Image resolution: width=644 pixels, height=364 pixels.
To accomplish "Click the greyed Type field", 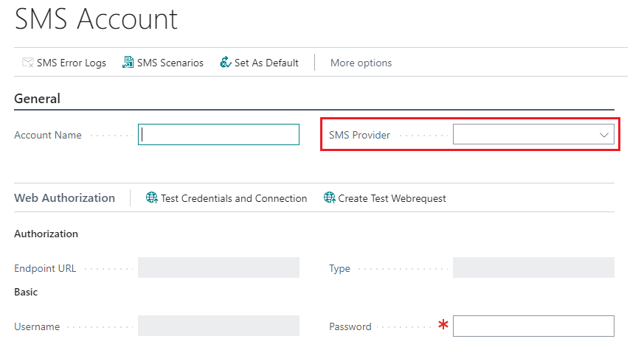I will click(x=533, y=267).
